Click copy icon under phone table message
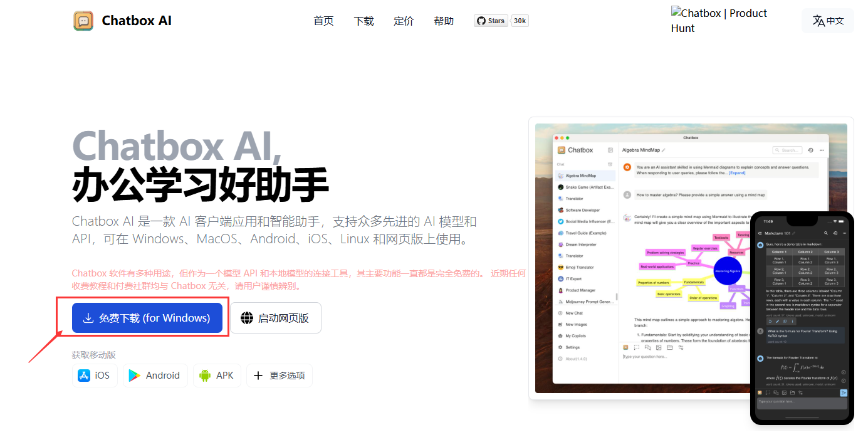 pos(785,321)
